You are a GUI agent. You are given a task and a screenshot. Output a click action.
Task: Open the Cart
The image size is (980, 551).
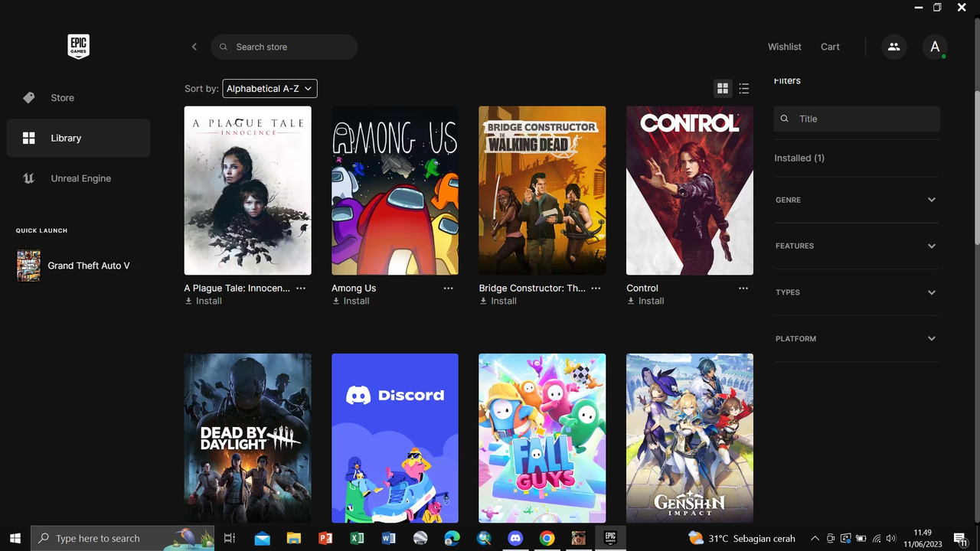coord(830,47)
